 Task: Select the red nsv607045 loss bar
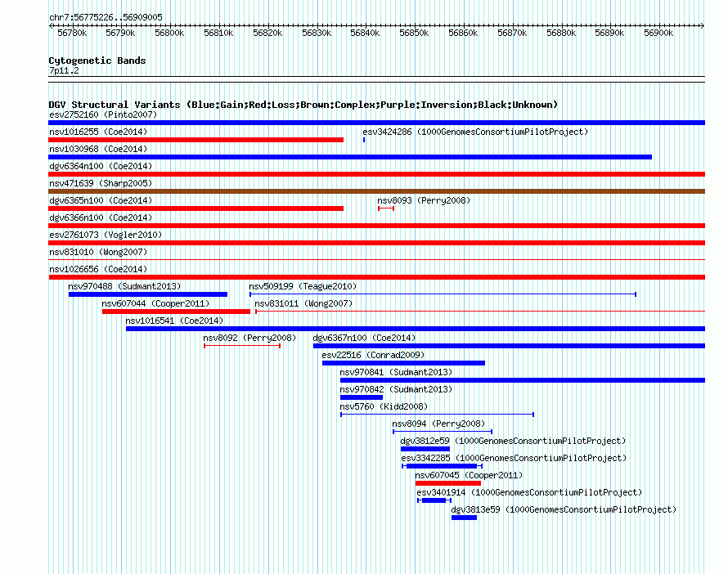pyautogui.click(x=448, y=483)
